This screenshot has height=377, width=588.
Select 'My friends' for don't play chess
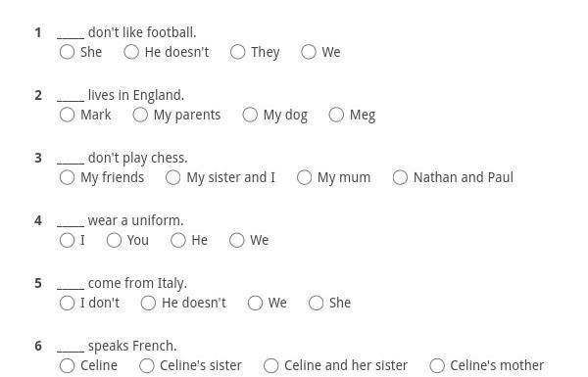(67, 177)
